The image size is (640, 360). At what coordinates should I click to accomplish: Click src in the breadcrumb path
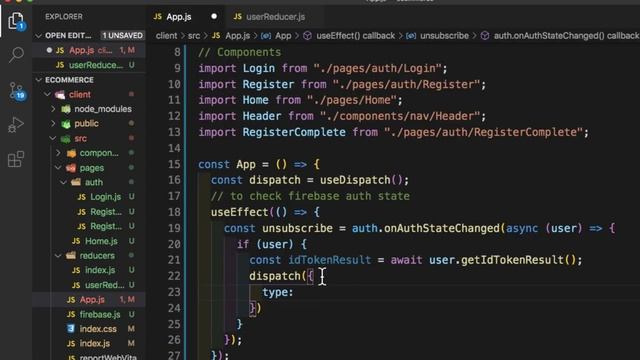pos(194,36)
